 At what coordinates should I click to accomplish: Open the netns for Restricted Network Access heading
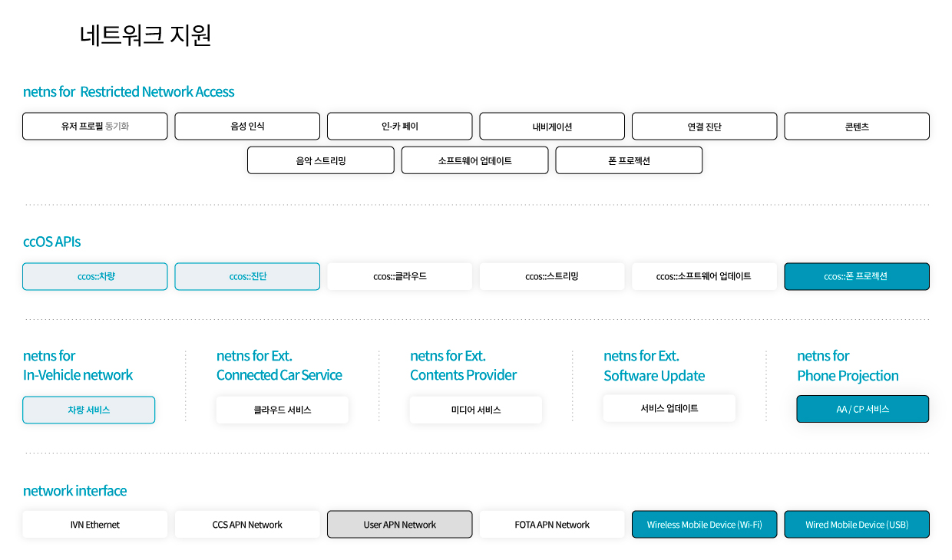point(128,91)
